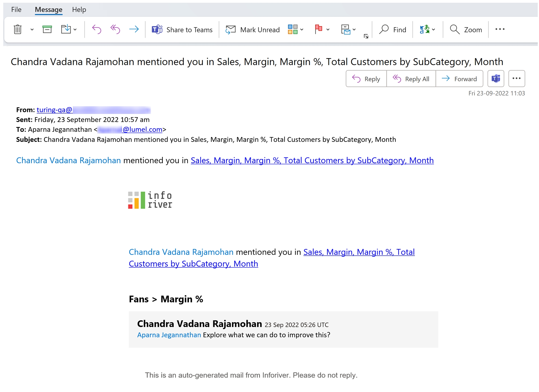Expand the Delete dropdown arrow
Viewport: 539px width, 392px height.
tap(32, 30)
